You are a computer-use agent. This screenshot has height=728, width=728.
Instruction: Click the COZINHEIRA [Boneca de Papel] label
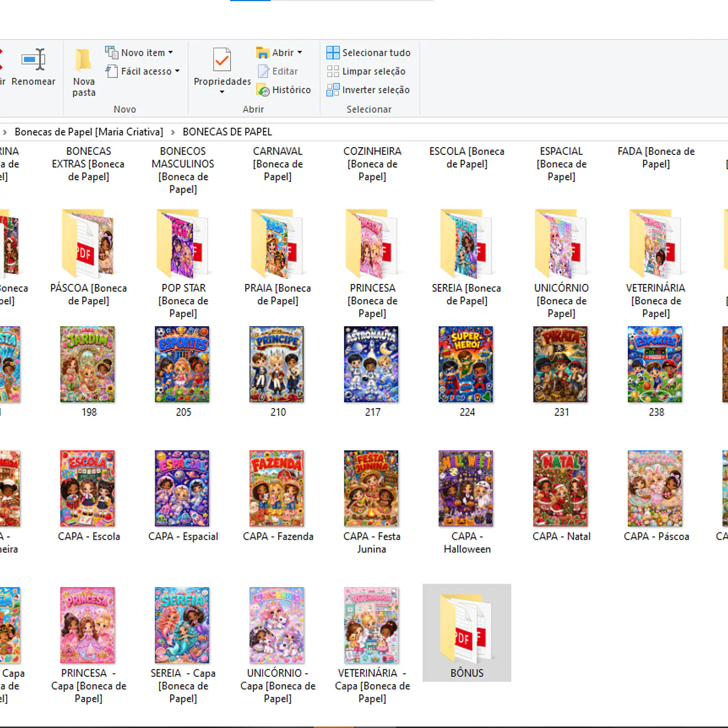372,164
